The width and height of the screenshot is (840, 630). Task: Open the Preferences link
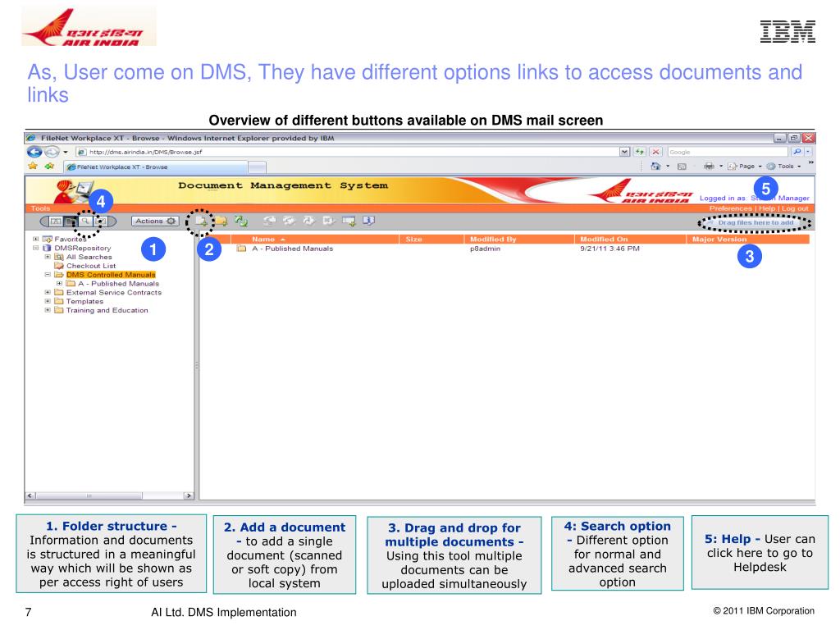pyautogui.click(x=731, y=208)
